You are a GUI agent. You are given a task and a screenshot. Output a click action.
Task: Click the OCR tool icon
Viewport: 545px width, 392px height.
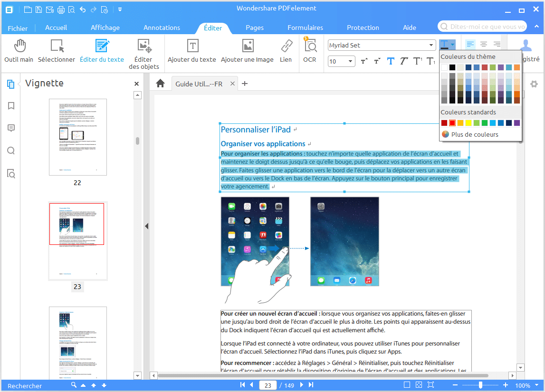[x=310, y=51]
